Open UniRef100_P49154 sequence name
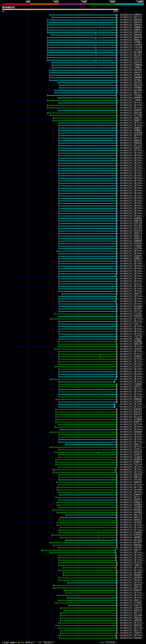Image resolution: width=146 pixels, height=644 pixels. tap(131, 316)
